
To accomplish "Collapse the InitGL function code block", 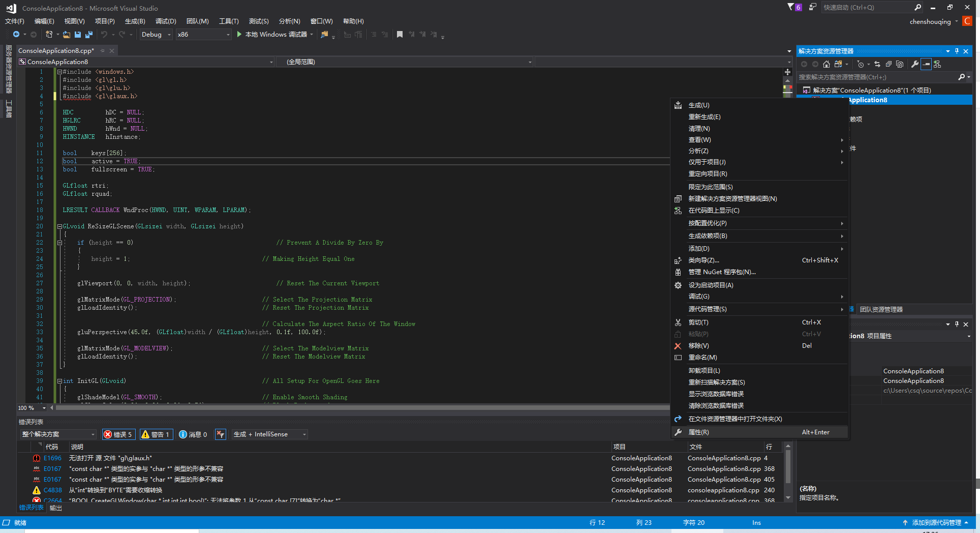I will tap(59, 381).
